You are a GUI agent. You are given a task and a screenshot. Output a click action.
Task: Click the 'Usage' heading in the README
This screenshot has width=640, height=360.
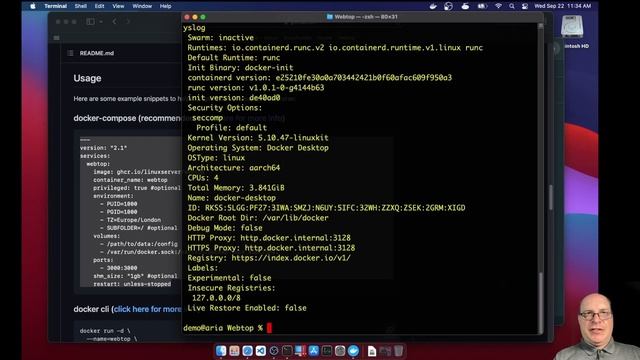(87, 78)
